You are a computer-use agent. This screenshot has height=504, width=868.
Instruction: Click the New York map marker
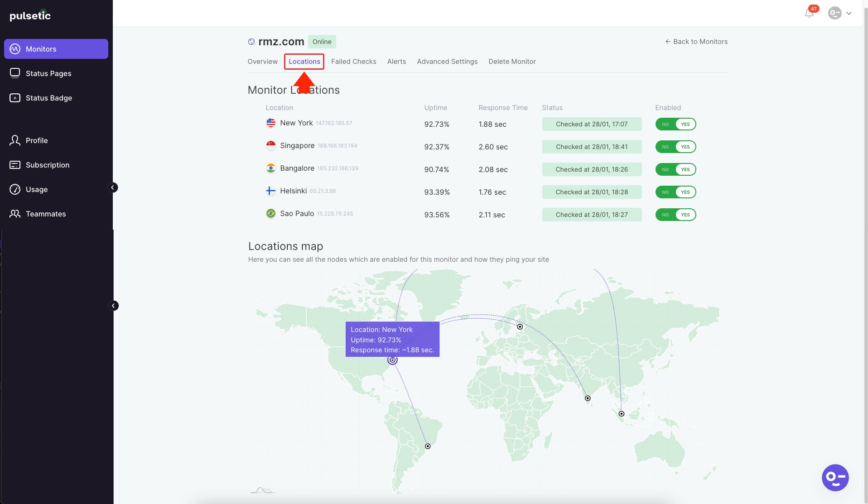[x=392, y=360]
